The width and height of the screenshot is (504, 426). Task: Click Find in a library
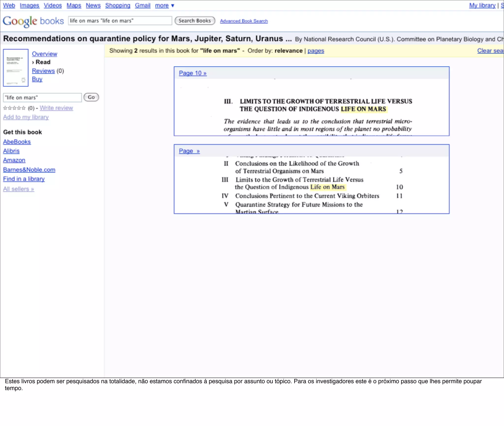click(24, 179)
